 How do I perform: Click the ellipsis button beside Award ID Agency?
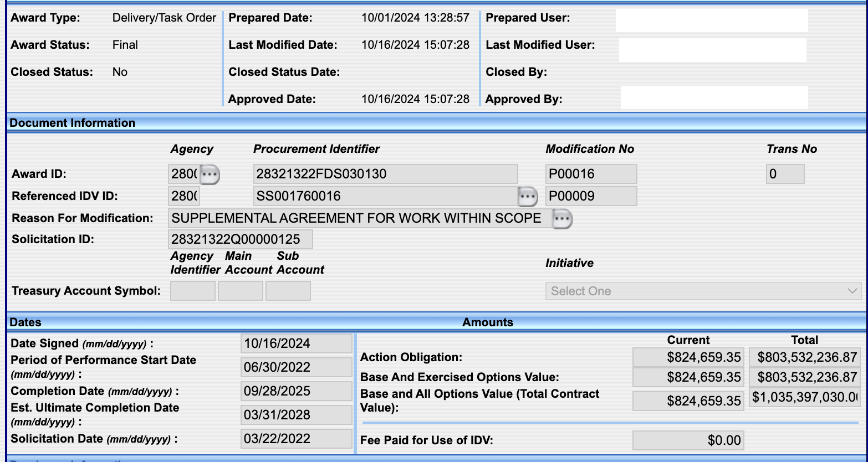coord(210,174)
